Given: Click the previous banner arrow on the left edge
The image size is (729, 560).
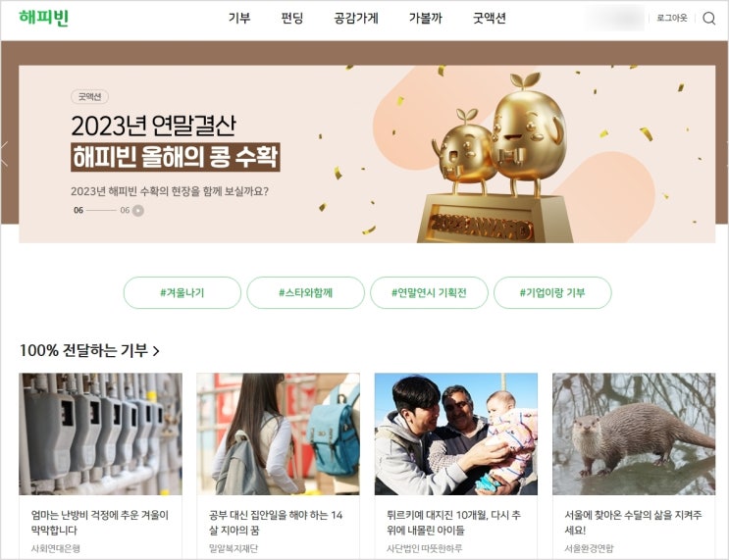Looking at the screenshot, I should [4, 154].
